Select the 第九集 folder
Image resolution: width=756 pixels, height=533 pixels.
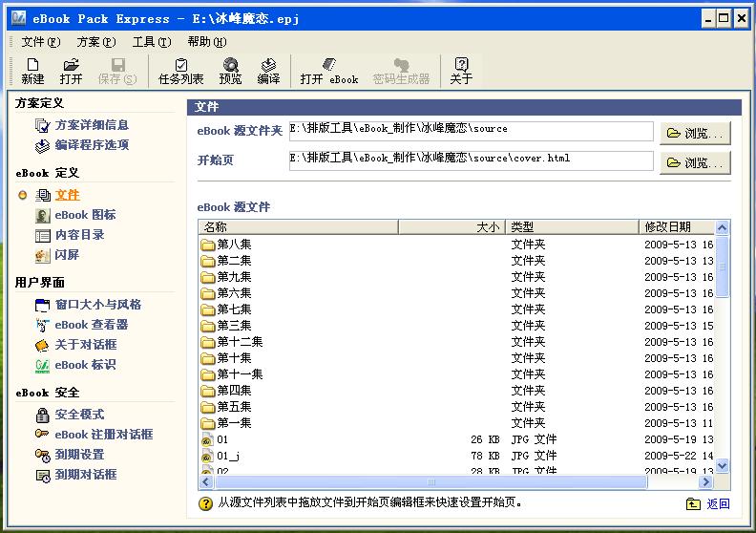[226, 277]
